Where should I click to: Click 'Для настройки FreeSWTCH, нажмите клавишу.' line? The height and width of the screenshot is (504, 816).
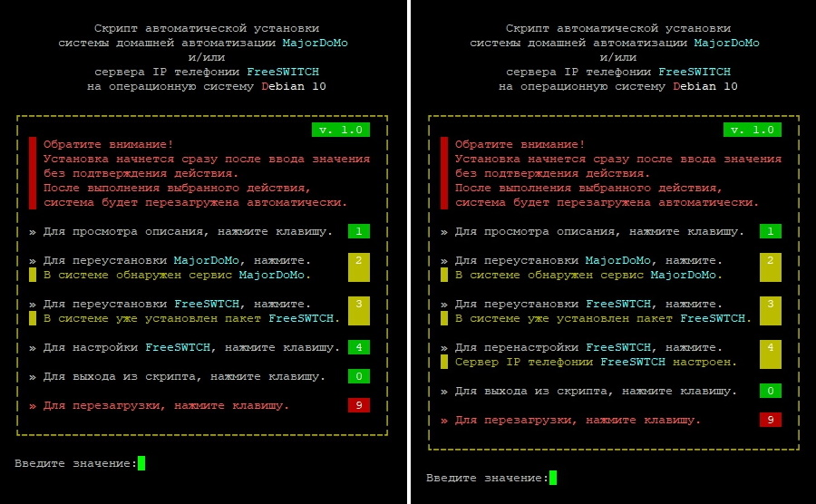pos(191,347)
